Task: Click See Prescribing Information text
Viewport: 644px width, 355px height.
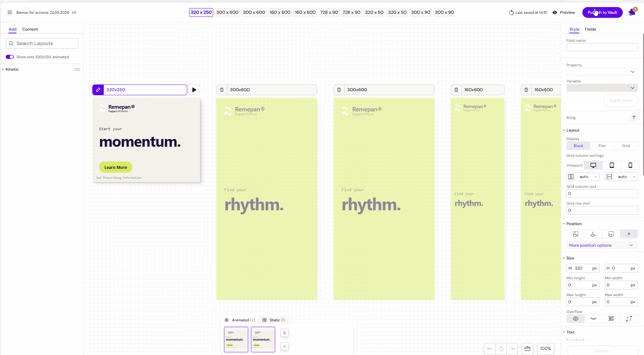Action: coord(119,178)
